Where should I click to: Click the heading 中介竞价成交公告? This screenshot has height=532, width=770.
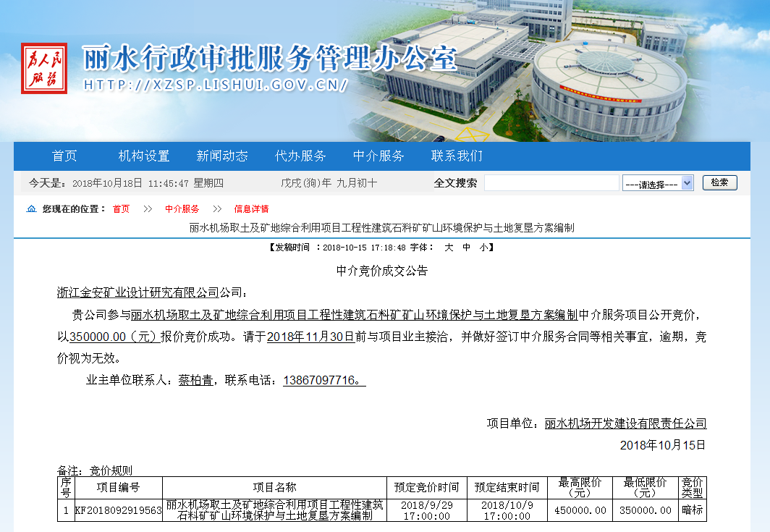pos(382,271)
